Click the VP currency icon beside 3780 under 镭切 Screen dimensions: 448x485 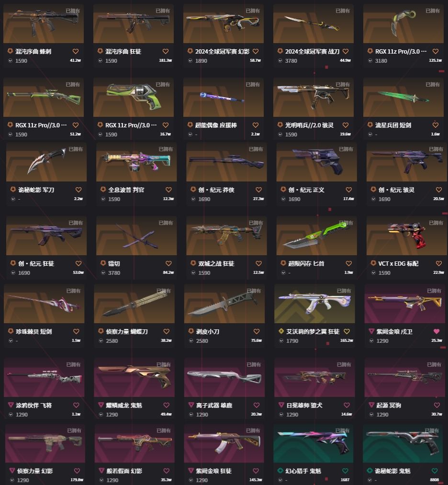coord(103,273)
